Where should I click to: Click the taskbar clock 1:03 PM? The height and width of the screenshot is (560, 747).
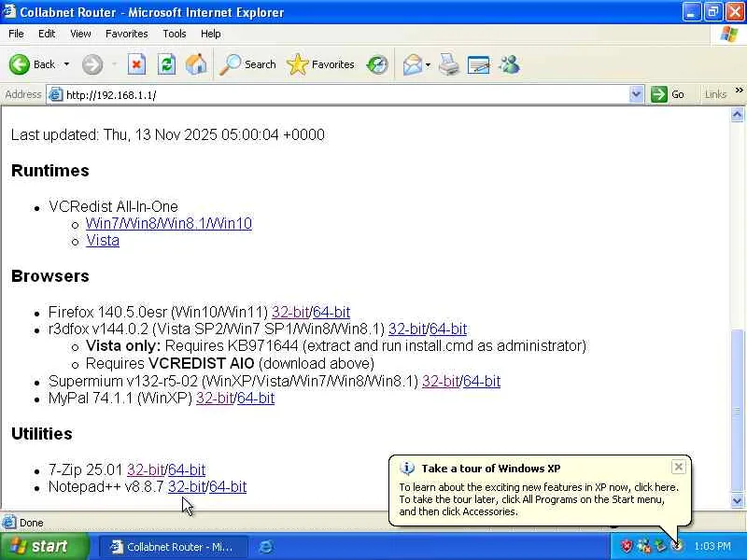pos(712,546)
